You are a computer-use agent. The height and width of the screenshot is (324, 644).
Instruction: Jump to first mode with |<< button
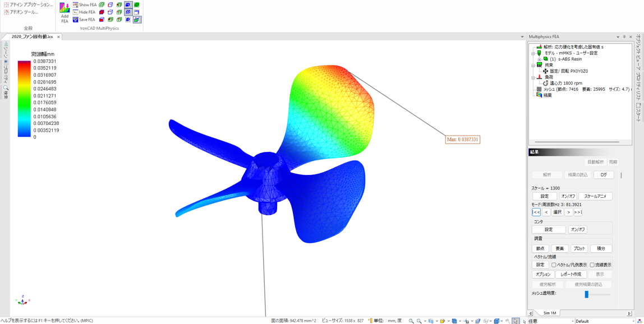tap(536, 212)
